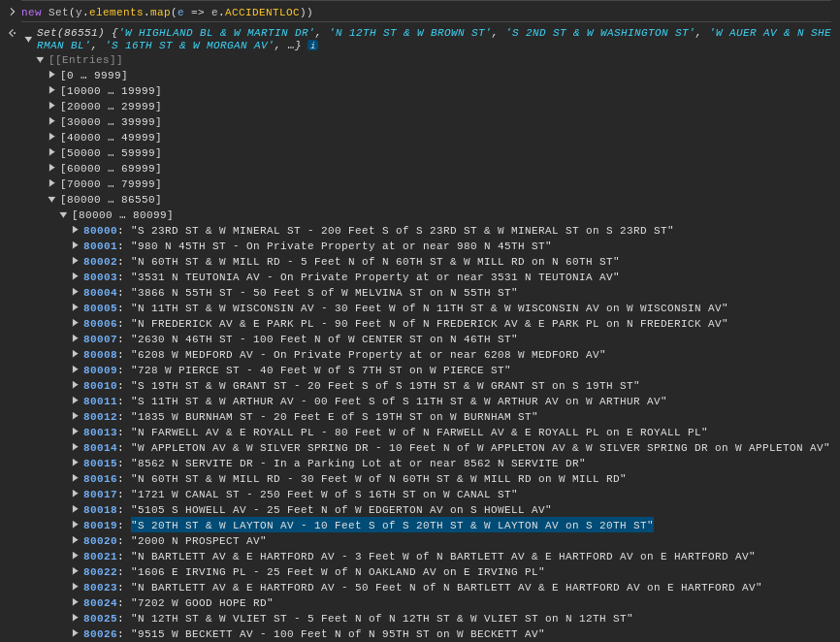
Task: Expand the [10000 … 19999] range
Action: 52,90
